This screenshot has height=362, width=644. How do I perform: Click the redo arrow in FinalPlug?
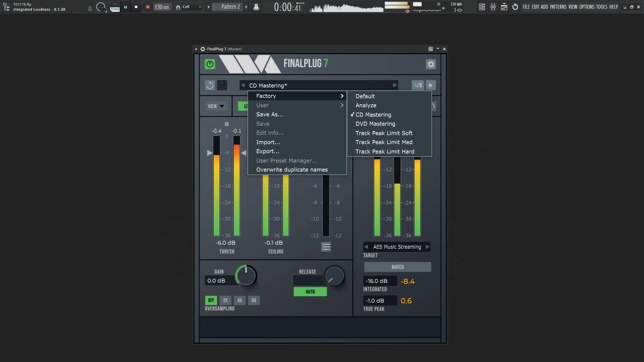pyautogui.click(x=222, y=85)
